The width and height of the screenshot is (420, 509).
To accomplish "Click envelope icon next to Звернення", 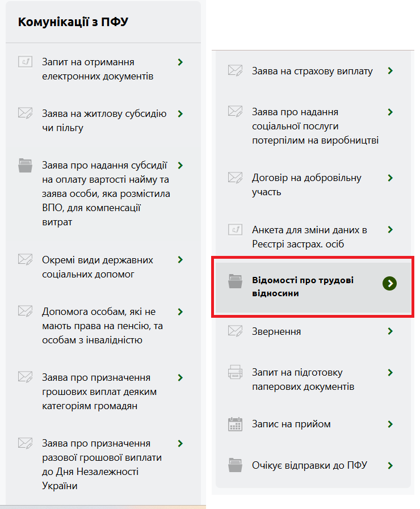I will (x=235, y=331).
